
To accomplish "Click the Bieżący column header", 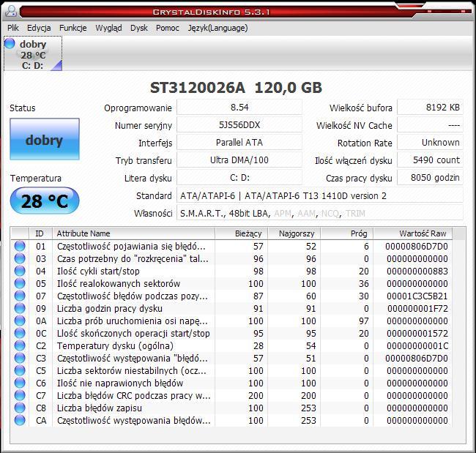I will pyautogui.click(x=242, y=233).
